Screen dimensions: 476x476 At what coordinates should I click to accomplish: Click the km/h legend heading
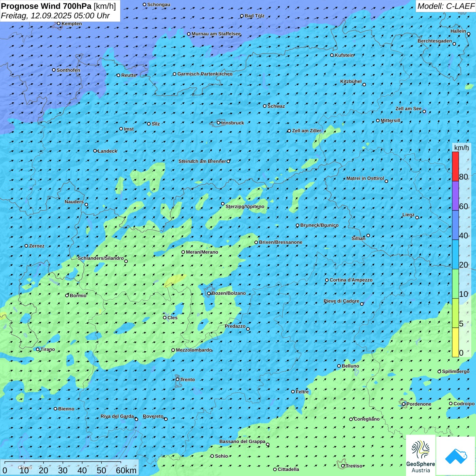(x=461, y=147)
